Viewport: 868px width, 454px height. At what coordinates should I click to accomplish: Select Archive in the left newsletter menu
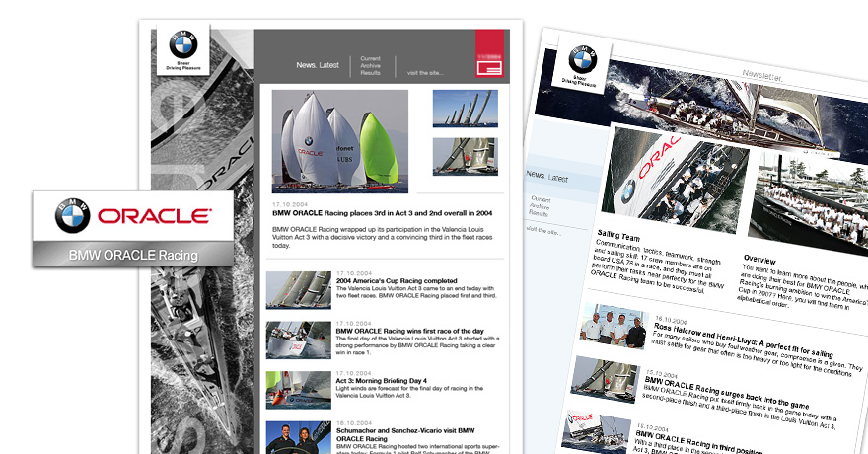click(x=370, y=66)
